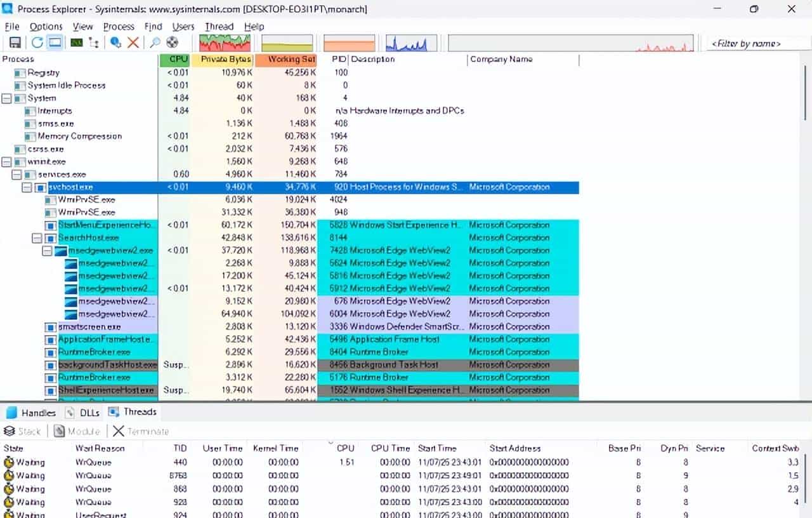Sort processes by Private Bytes column header
The width and height of the screenshot is (812, 518).
(x=222, y=59)
